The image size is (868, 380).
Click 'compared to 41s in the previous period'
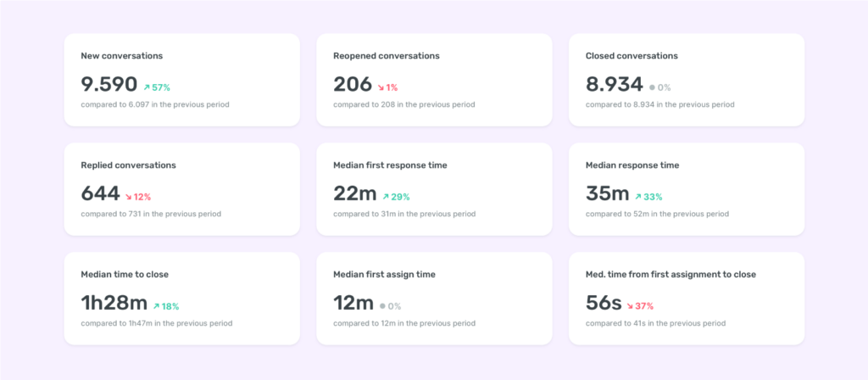pyautogui.click(x=655, y=323)
